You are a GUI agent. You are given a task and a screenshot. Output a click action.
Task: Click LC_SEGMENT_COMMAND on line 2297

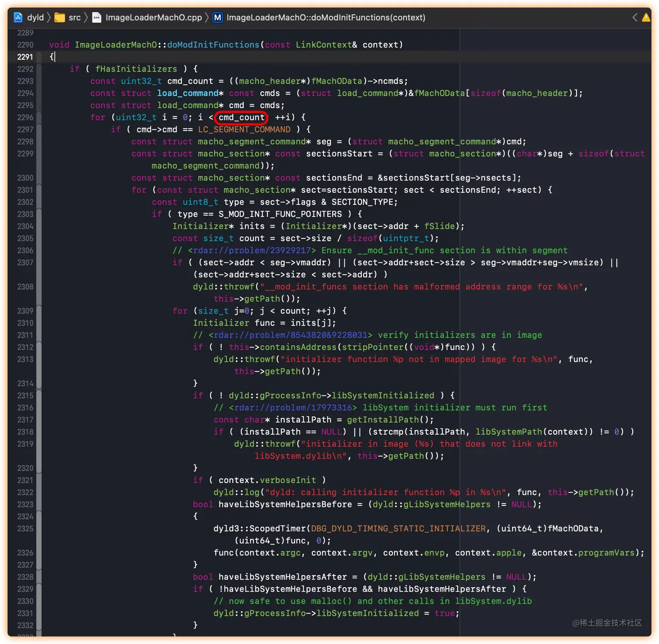[x=245, y=129]
